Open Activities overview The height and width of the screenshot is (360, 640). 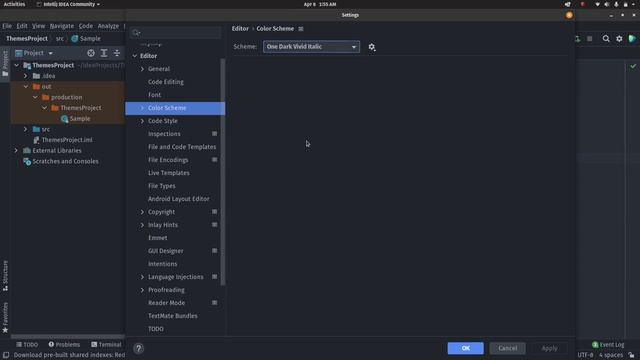click(x=14, y=4)
